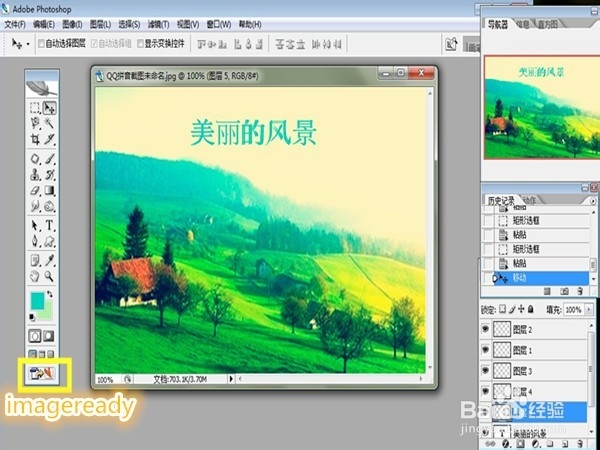Select the Move tool in toolbox
Viewport: 600px width, 450px height.
pos(49,108)
